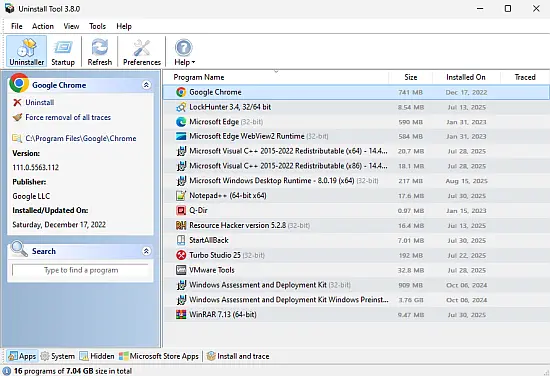The height and width of the screenshot is (376, 550).
Task: Click the Visual C++ (x64) row icon
Action: coord(181,151)
